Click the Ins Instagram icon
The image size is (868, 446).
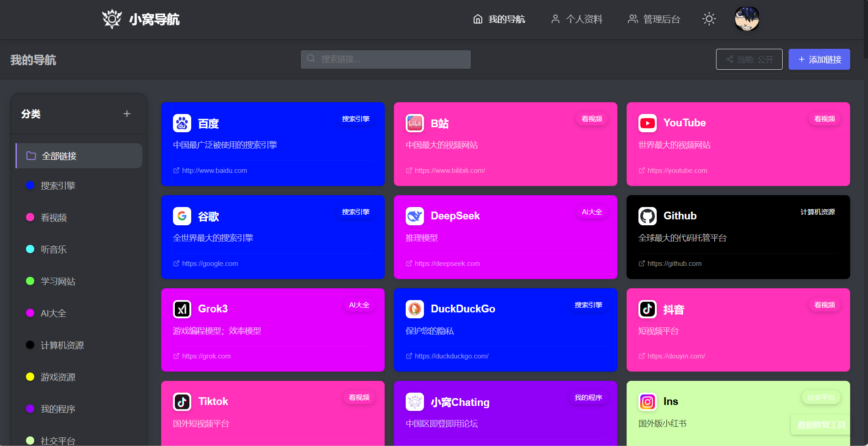point(648,402)
